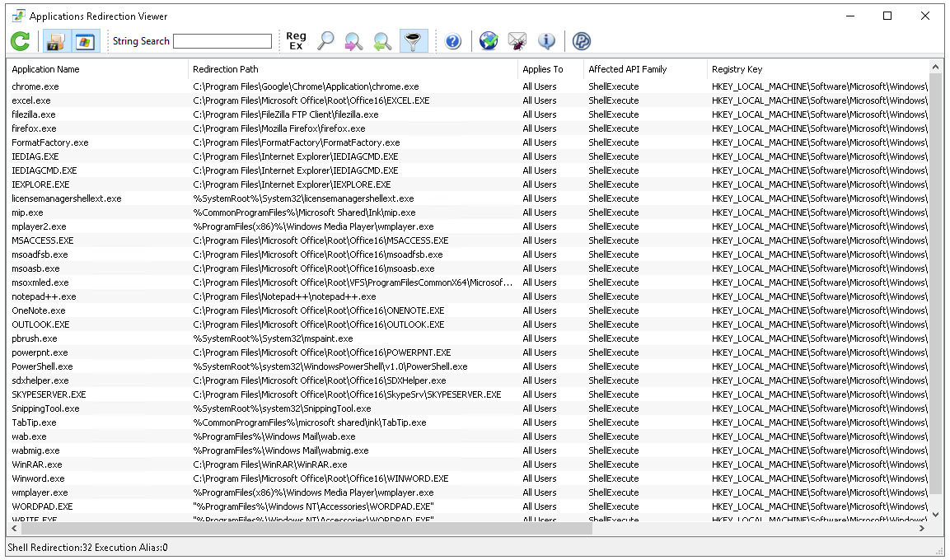Select the filezilla.exe entry
The image size is (950, 560).
tap(467, 114)
